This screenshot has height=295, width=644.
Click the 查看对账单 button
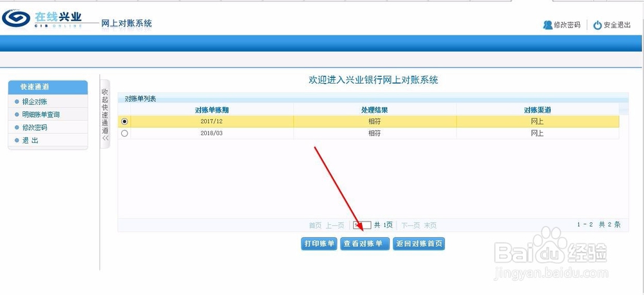point(365,243)
